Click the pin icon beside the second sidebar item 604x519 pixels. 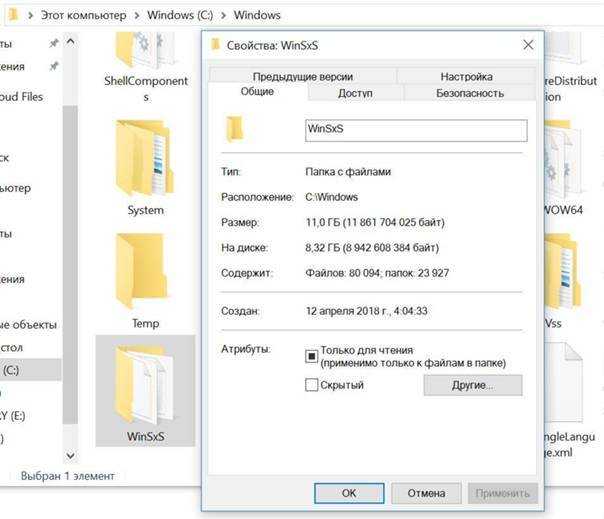(54, 66)
